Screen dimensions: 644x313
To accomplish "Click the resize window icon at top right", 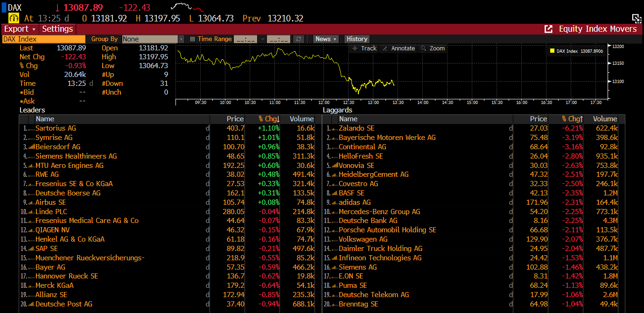I will click(x=637, y=18).
